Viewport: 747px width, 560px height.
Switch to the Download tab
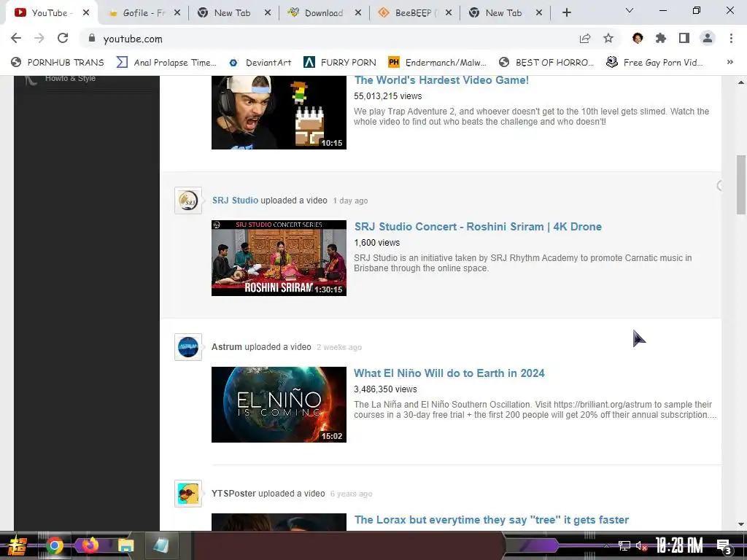point(324,13)
